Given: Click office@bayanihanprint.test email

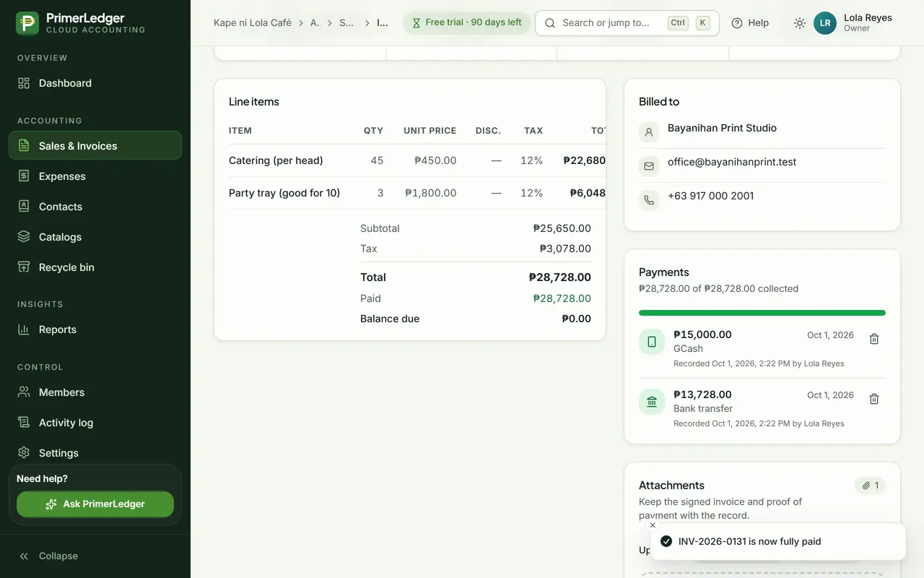Looking at the screenshot, I should pos(732,162).
